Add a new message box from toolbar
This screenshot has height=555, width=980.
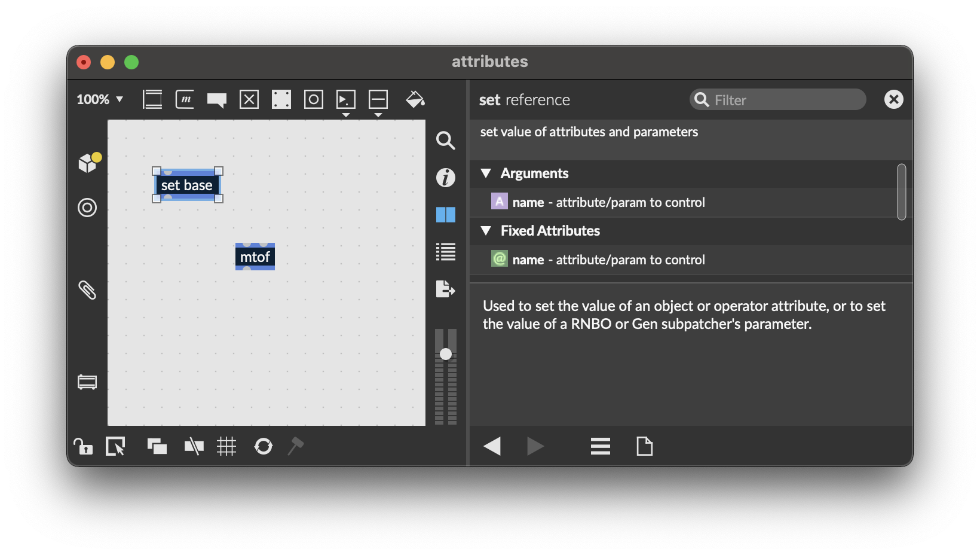point(185,99)
